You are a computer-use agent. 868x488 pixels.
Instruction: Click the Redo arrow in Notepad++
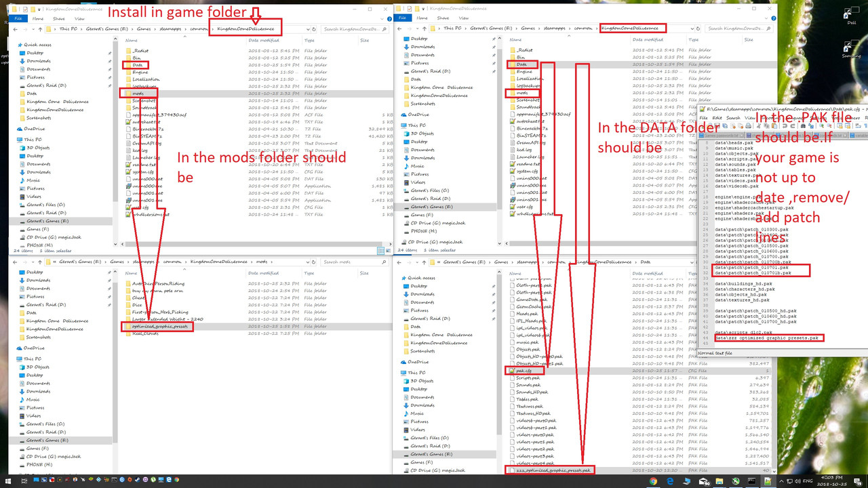pos(791,125)
